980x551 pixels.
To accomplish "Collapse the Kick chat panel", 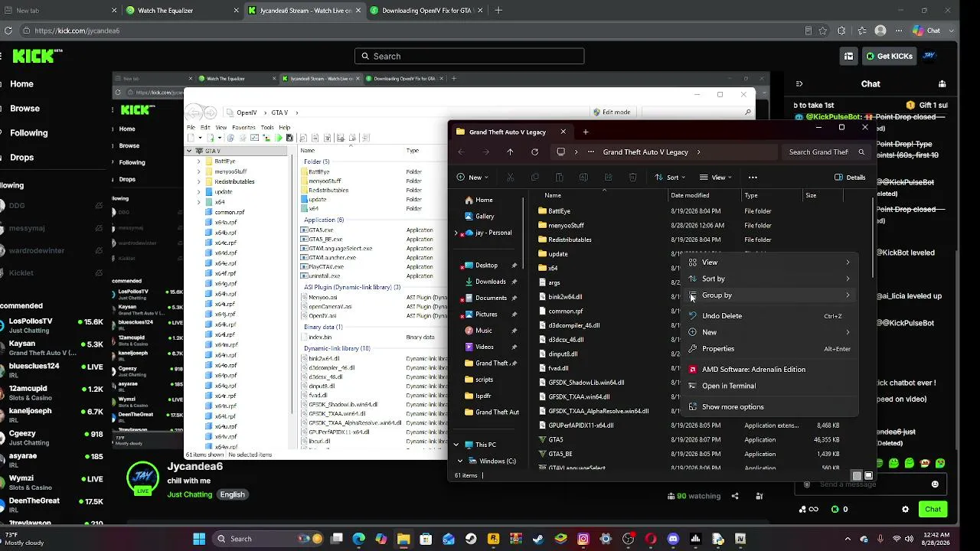I will [799, 84].
